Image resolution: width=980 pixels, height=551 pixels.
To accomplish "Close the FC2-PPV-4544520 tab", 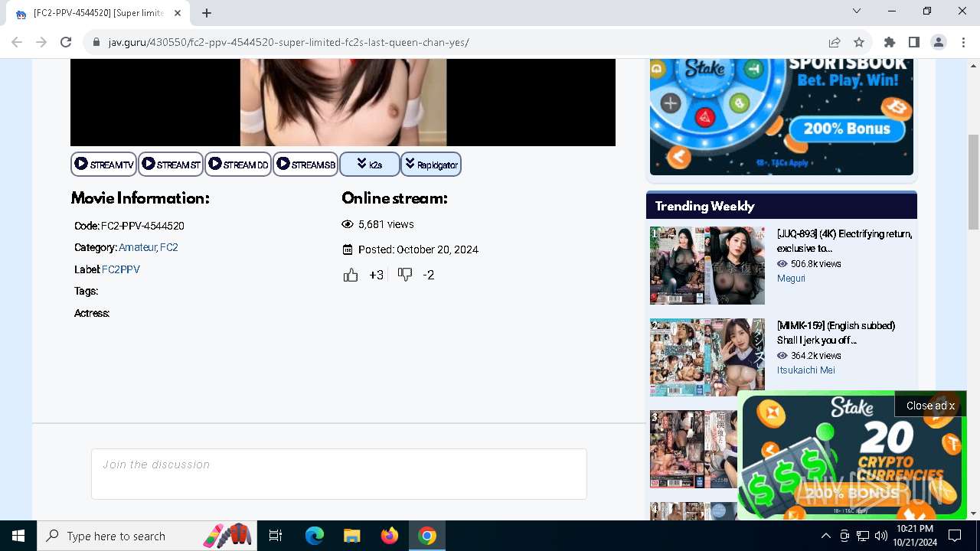I will pyautogui.click(x=178, y=13).
